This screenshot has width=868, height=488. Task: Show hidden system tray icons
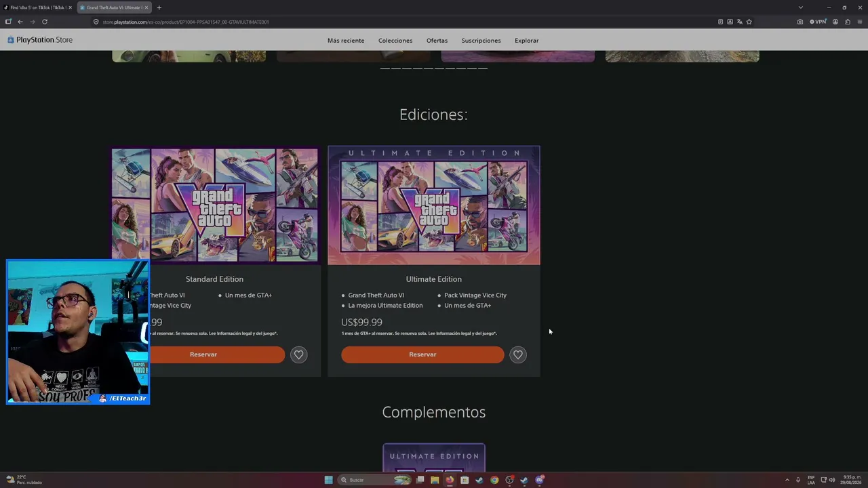coord(787,480)
